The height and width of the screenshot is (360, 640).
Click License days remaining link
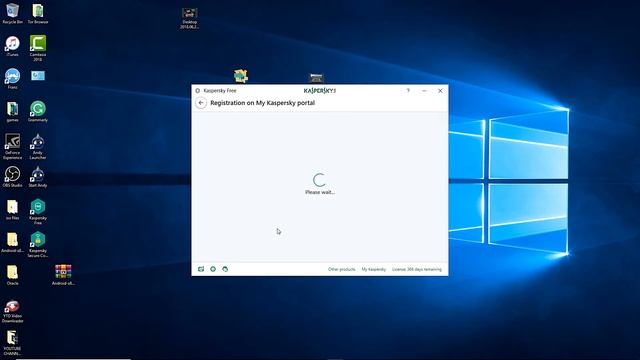point(417,269)
